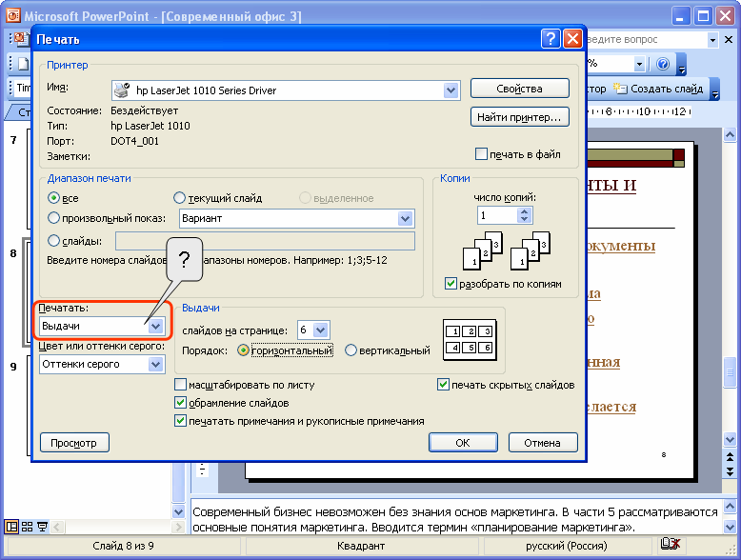The height and width of the screenshot is (560, 741).
Task: Confirm printing with OK button
Action: click(463, 443)
